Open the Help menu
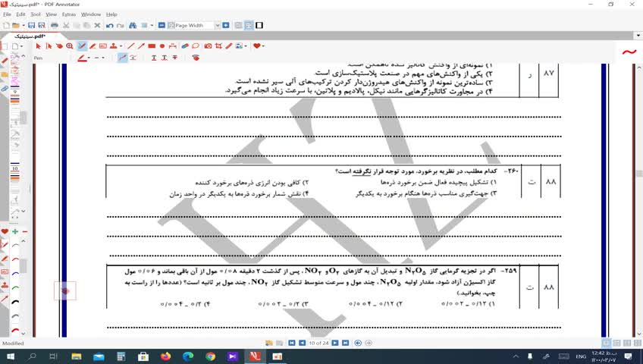Screen dimensions: 643x364 click(111, 14)
